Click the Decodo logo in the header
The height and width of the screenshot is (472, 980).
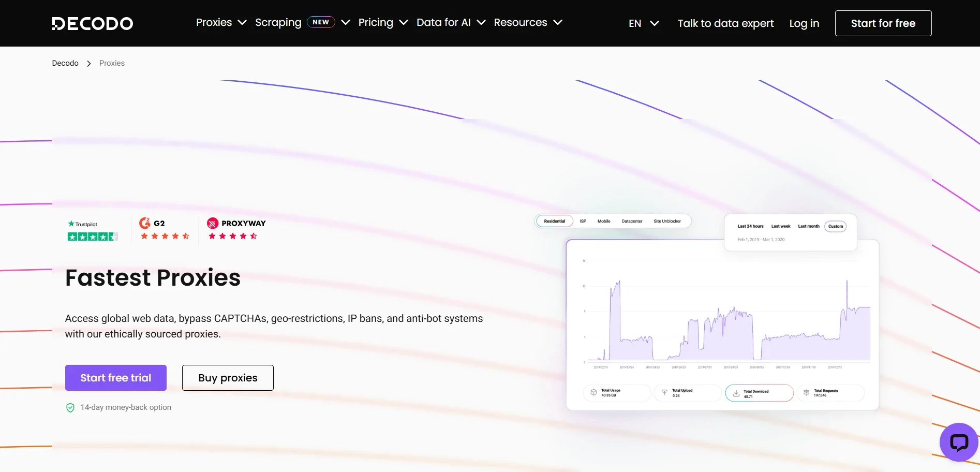[x=93, y=23]
